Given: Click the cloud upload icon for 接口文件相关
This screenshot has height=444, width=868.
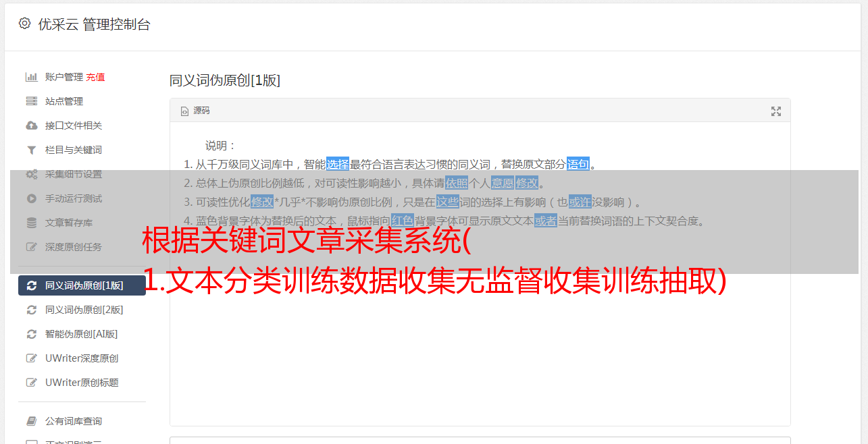Looking at the screenshot, I should point(31,126).
